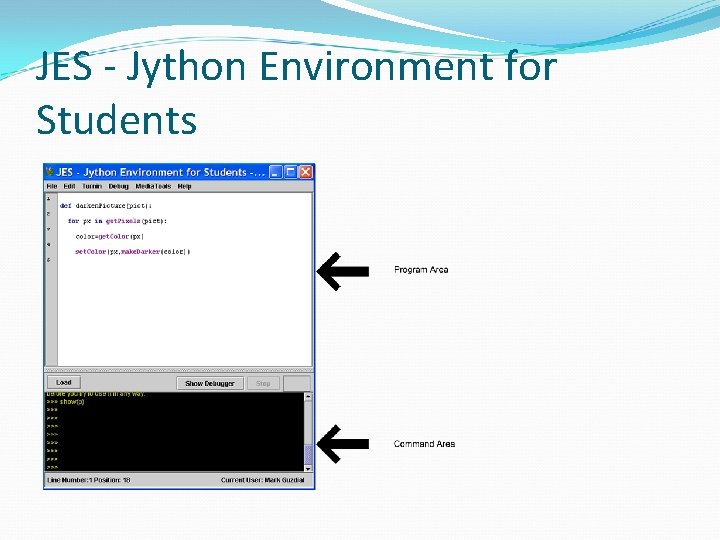Open the Debug menu
This screenshot has height=540, width=720.
click(118, 186)
